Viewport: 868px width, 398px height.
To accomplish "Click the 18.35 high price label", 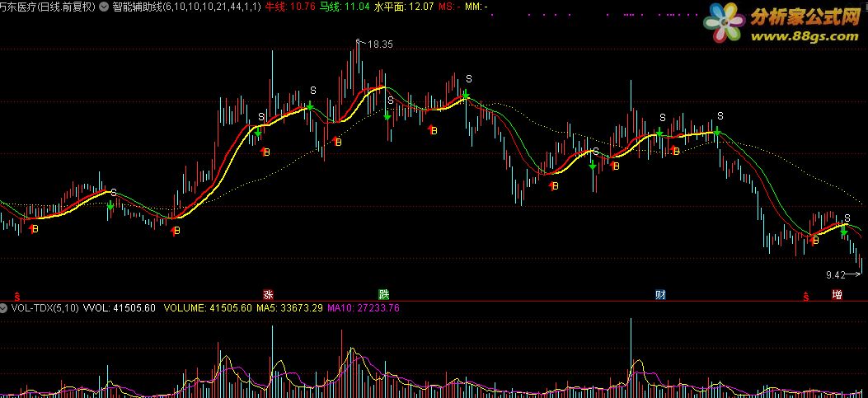I will coord(380,44).
